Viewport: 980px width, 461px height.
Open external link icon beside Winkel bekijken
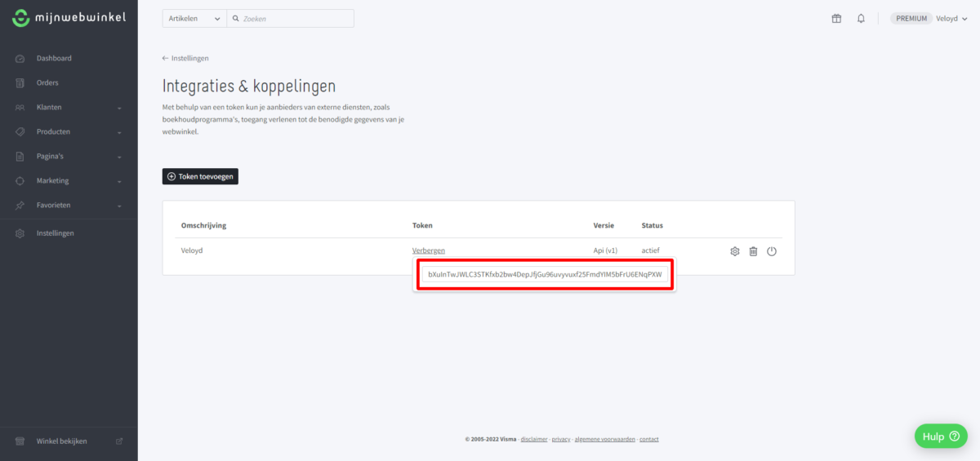(119, 441)
